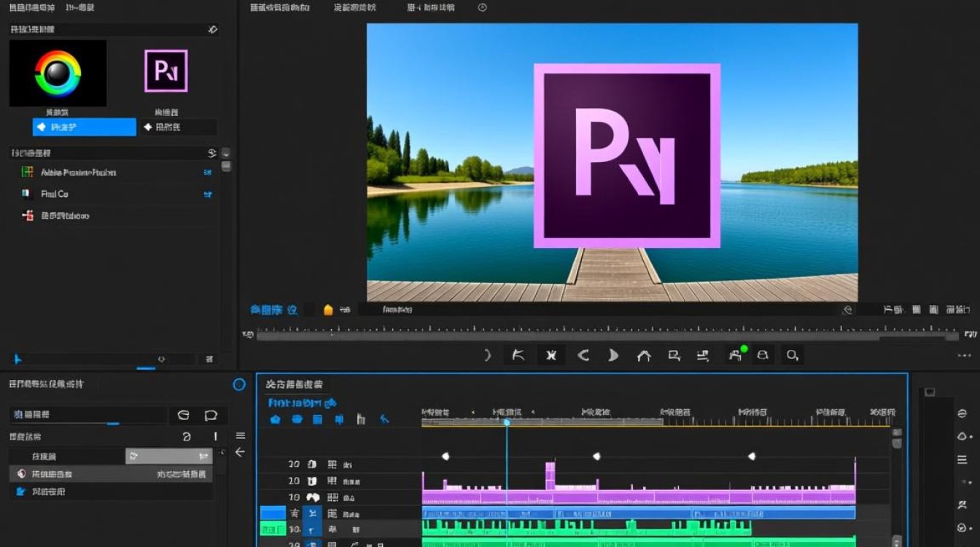Viewport: 980px width, 547px height.
Task: Click the icon with the green dot badge
Action: [x=736, y=354]
